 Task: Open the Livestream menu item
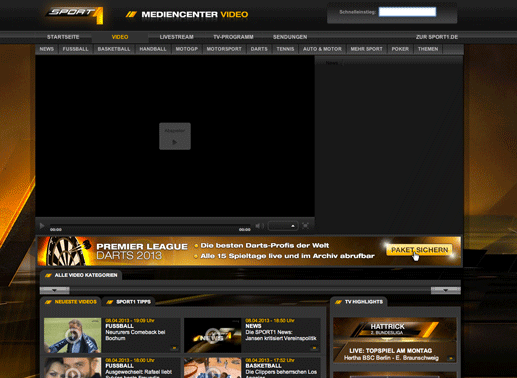176,37
